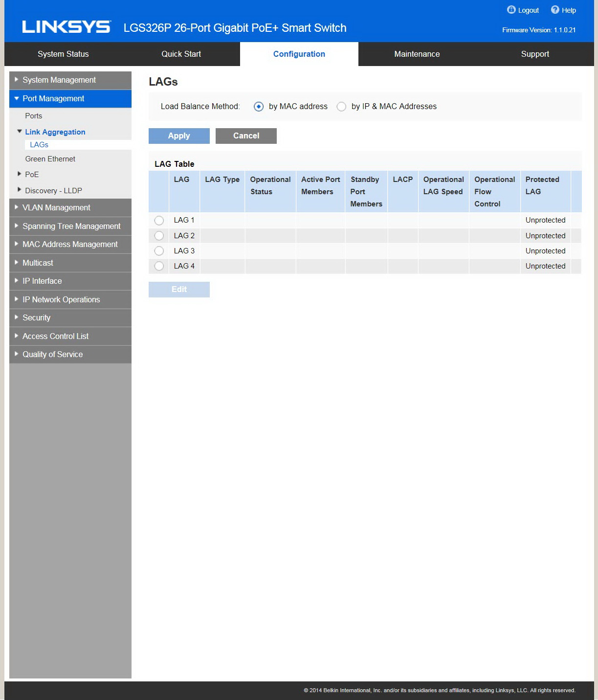This screenshot has width=598, height=700.
Task: Expand the Spanning Tree Management section
Action: (70, 226)
